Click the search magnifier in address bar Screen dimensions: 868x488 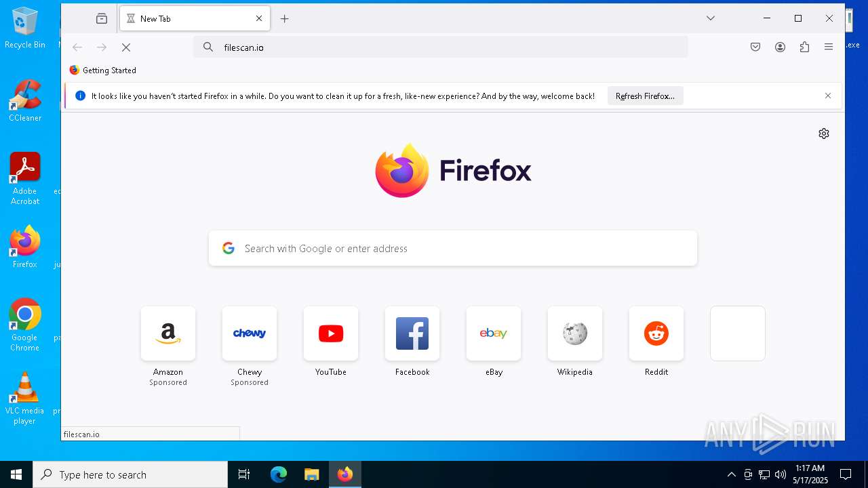pos(208,47)
